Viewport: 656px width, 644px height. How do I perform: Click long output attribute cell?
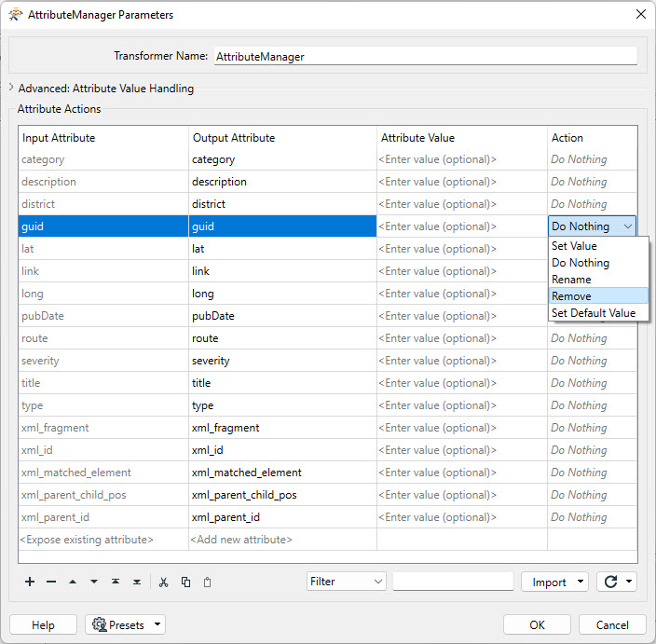[x=282, y=294]
